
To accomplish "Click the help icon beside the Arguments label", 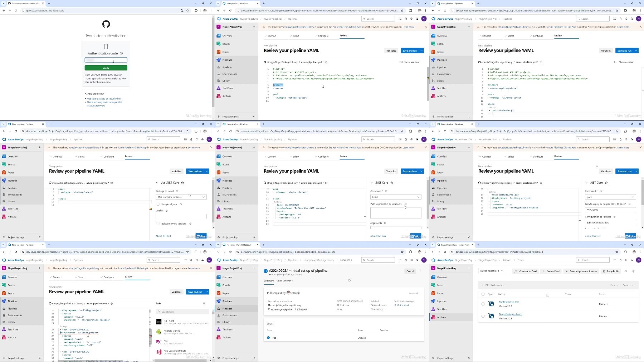I will [385, 223].
